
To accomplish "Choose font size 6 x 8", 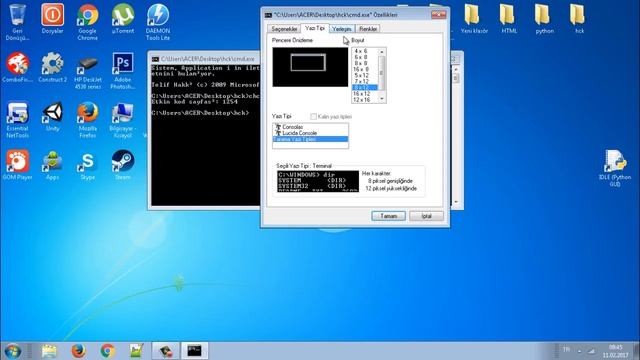I will (361, 57).
